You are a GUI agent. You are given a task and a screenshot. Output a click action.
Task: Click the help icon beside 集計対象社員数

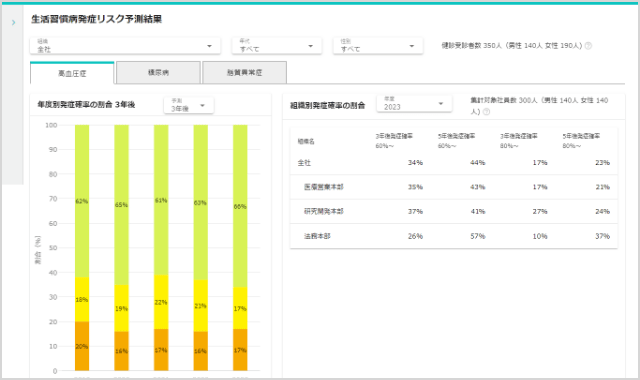point(486,111)
